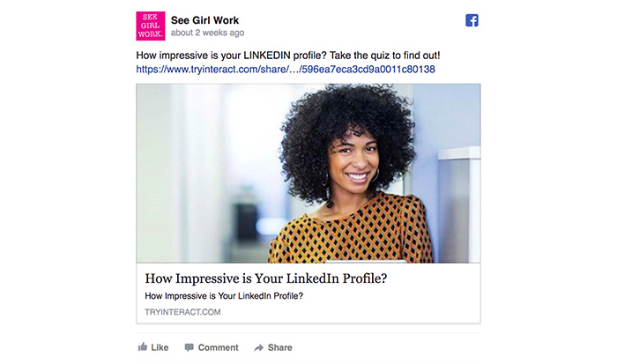Open the Facebook logo icon

(472, 20)
